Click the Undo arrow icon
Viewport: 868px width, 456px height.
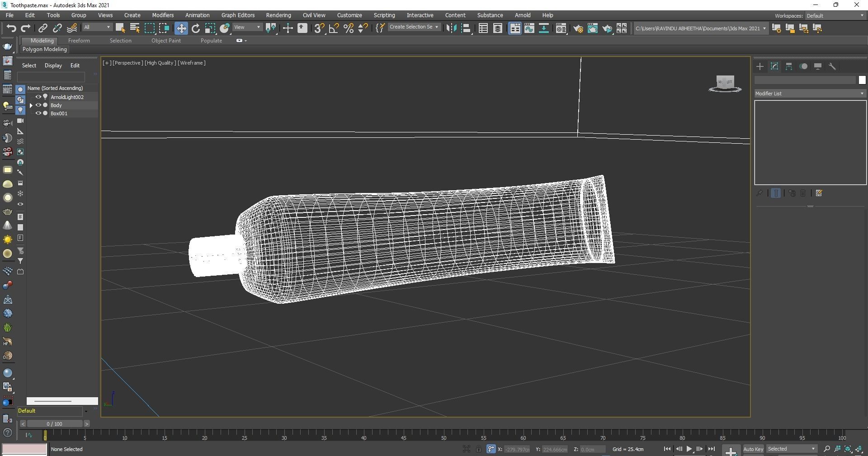11,28
